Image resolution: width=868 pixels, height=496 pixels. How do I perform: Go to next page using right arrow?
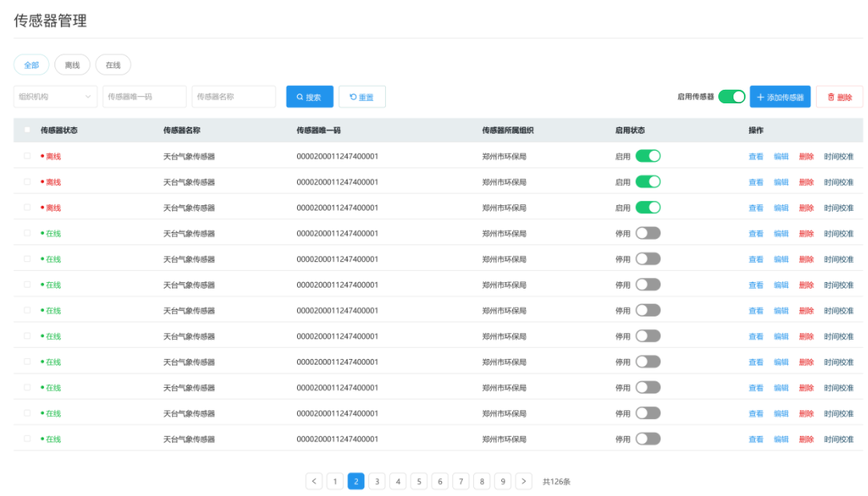pos(524,481)
